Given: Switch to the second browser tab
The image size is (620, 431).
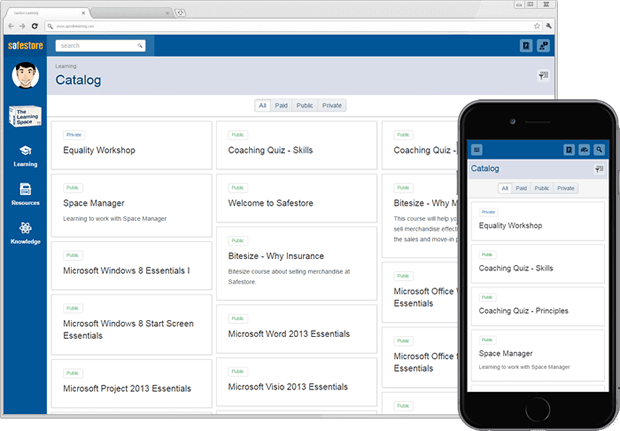Looking at the screenshot, I should [x=130, y=13].
